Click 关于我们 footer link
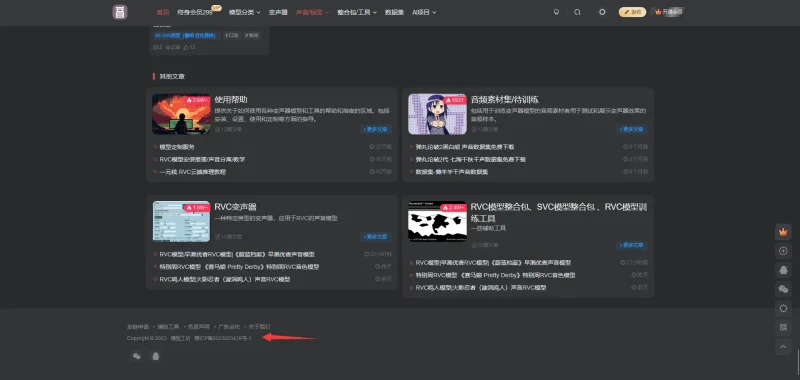Screen dimensions: 800x380 pyautogui.click(x=260, y=326)
